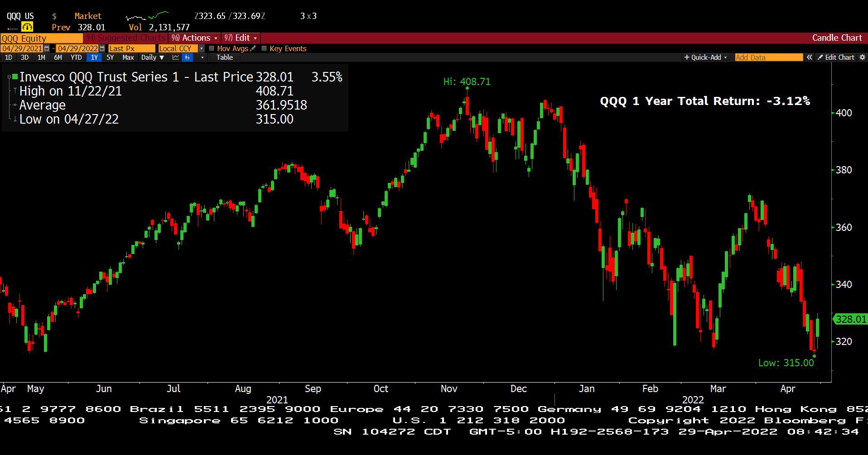This screenshot has height=455, width=868.
Task: Select the Max range tab
Action: click(128, 57)
